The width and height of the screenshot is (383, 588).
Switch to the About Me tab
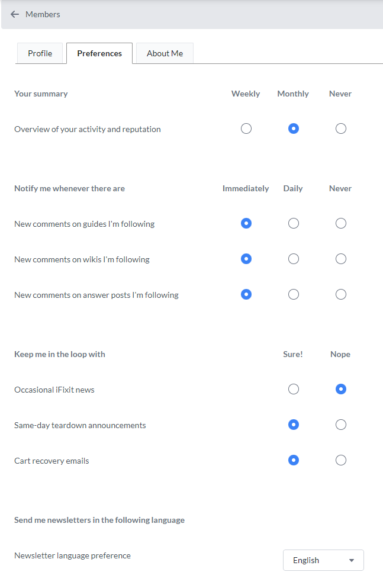[165, 53]
